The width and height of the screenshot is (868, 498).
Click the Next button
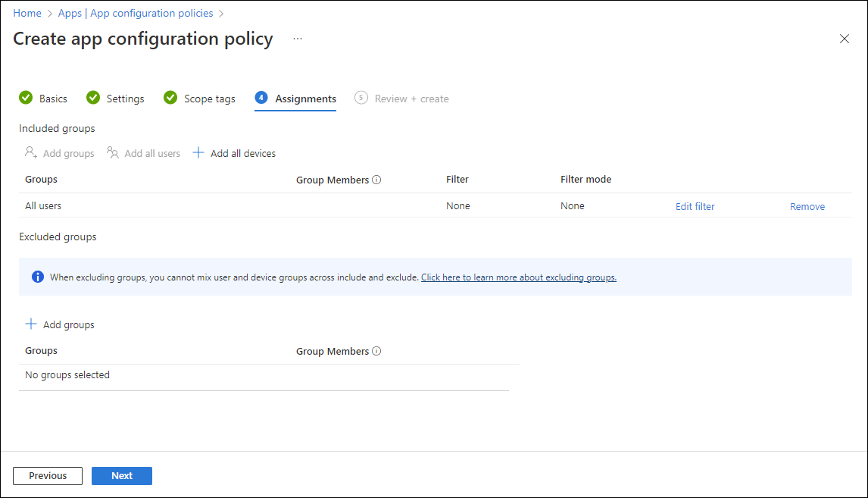click(x=121, y=475)
